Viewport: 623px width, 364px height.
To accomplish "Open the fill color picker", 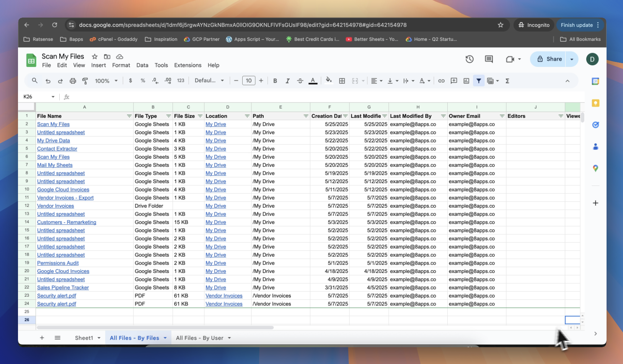I will [328, 80].
